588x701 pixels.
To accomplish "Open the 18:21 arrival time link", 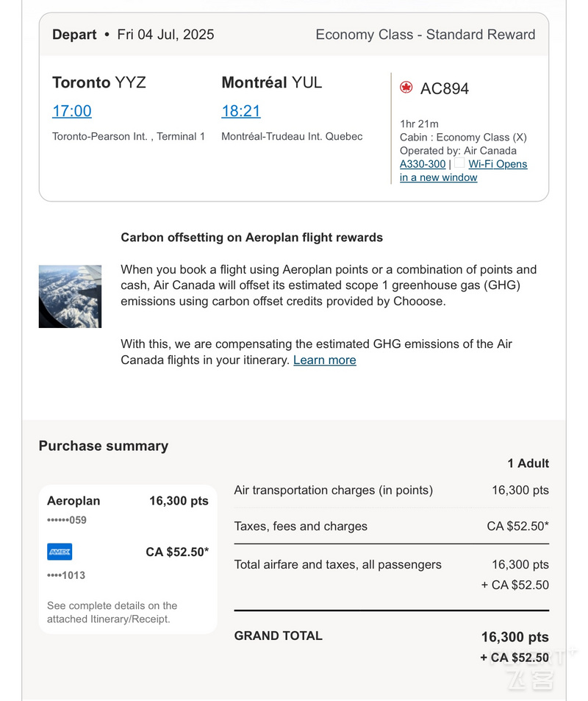I will [241, 111].
